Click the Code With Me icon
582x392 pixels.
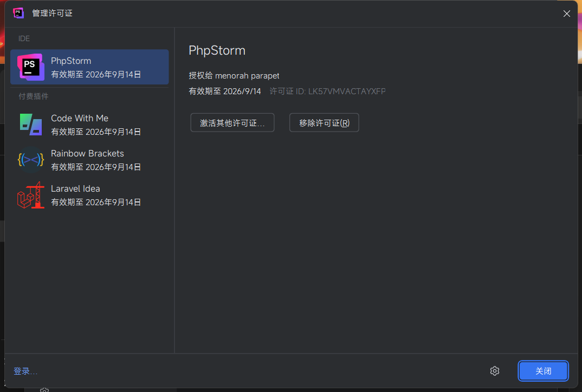[31, 125]
